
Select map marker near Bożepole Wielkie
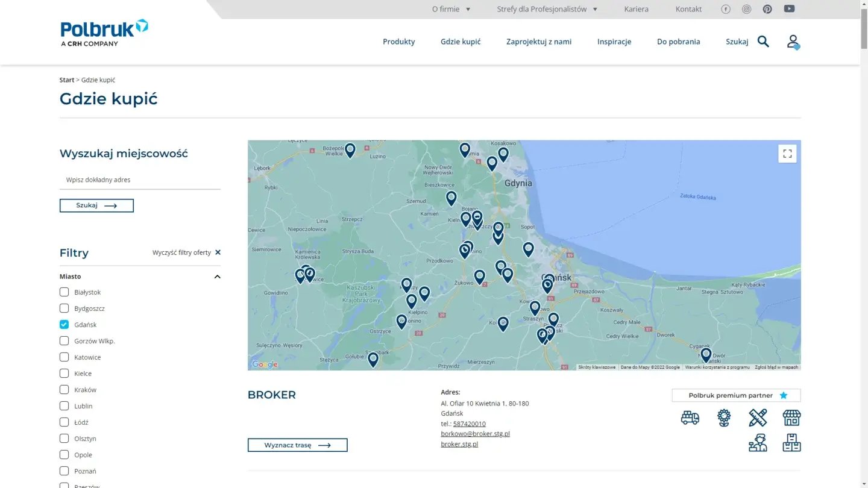[350, 150]
